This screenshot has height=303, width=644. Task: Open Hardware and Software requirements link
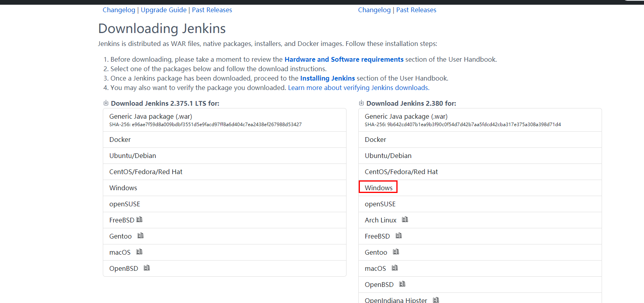344,59
